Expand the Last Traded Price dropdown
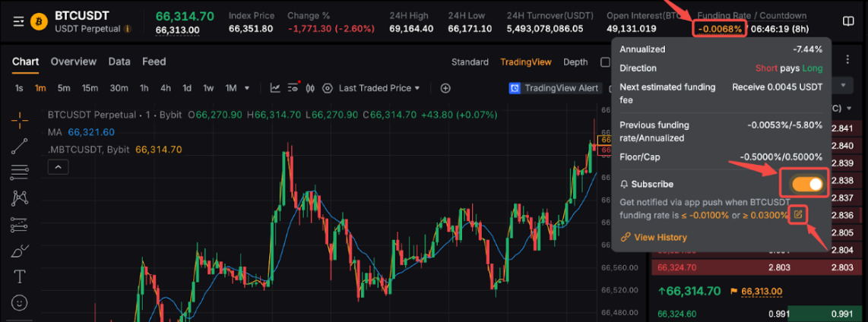The image size is (868, 322). click(380, 88)
